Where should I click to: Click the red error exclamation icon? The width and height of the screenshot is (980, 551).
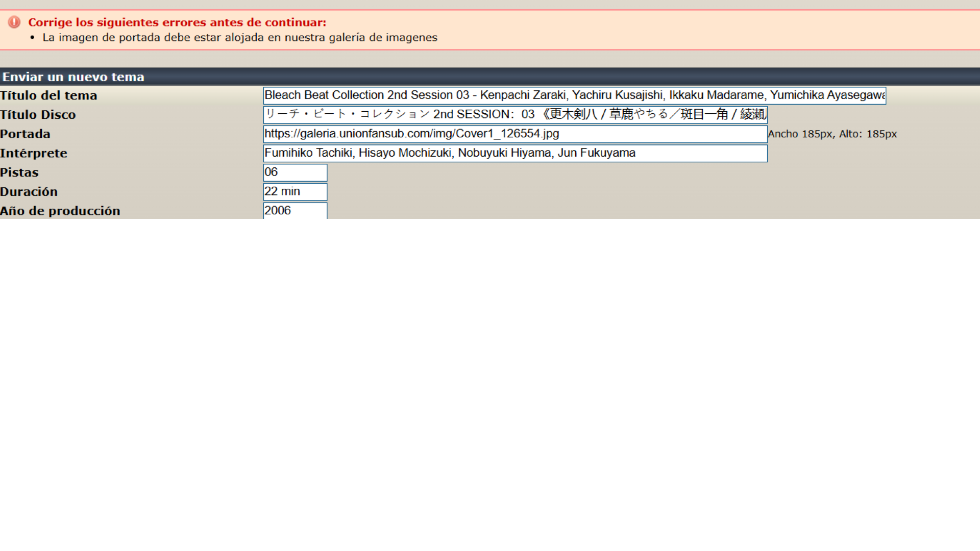[14, 22]
